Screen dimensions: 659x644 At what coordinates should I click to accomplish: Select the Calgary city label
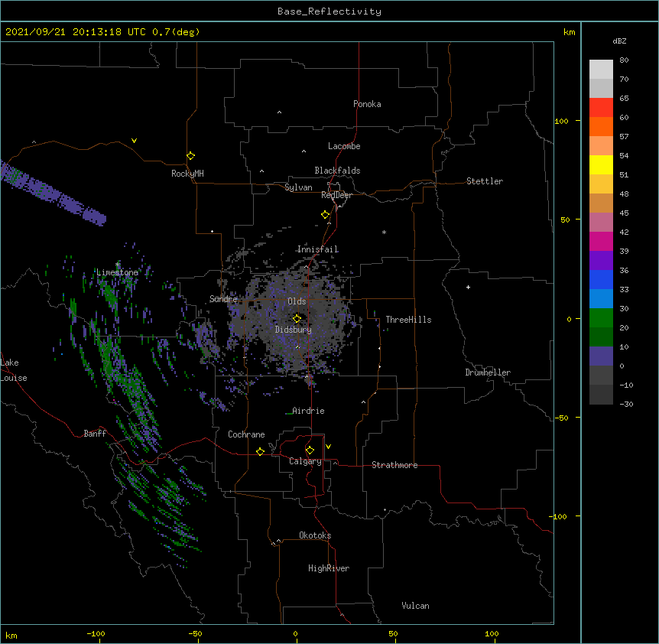click(305, 461)
